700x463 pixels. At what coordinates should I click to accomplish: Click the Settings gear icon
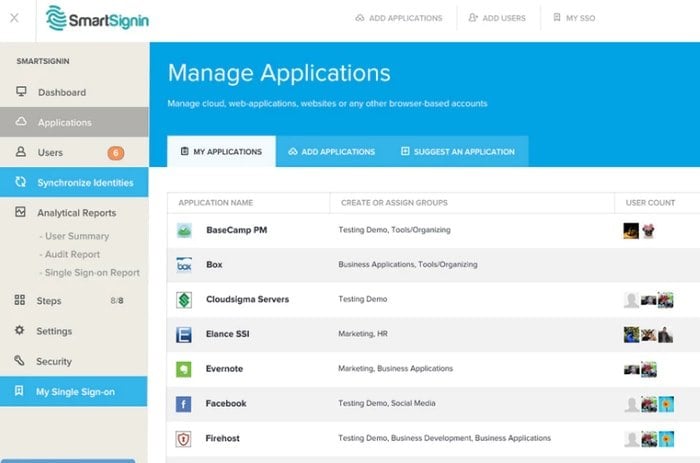pyautogui.click(x=20, y=330)
